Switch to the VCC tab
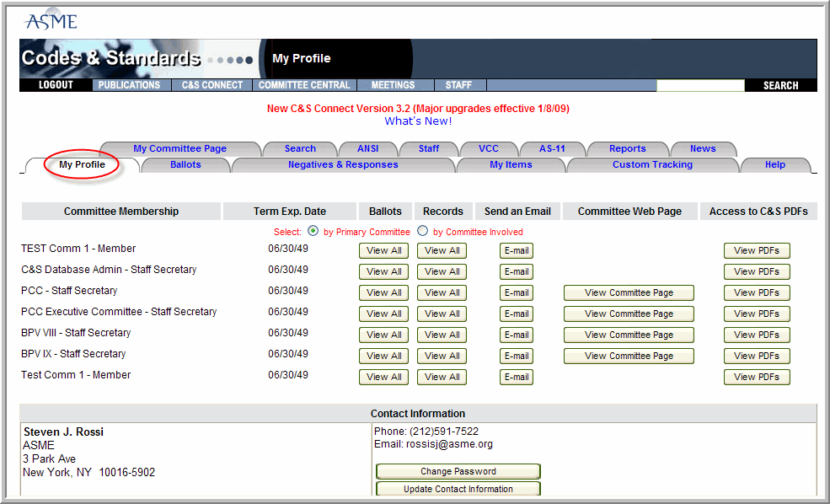 pyautogui.click(x=489, y=149)
